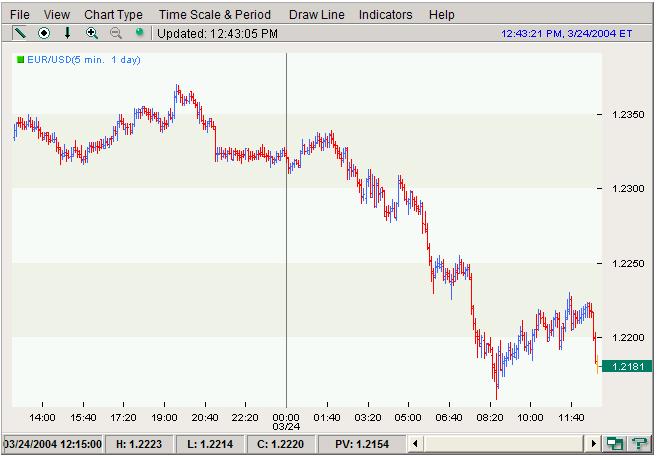657x457 pixels.
Task: Click the crosshair target tool icon
Action: tap(43, 33)
